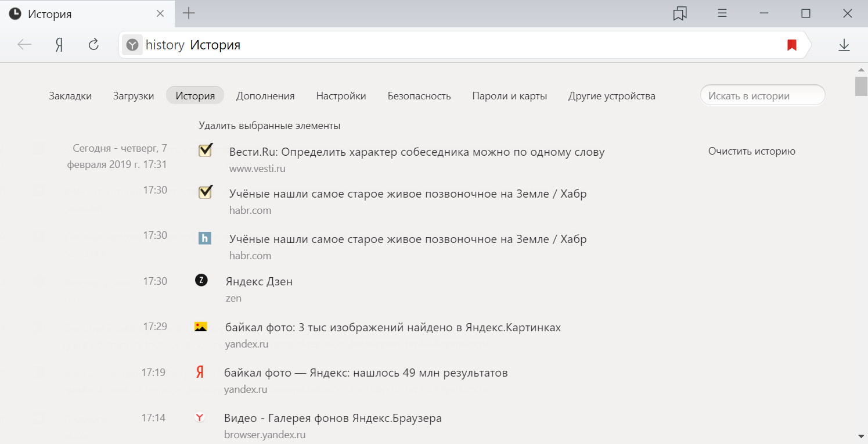The height and width of the screenshot is (444, 868).
Task: Click the Яндекс Дзен Z favicon
Action: [201, 280]
